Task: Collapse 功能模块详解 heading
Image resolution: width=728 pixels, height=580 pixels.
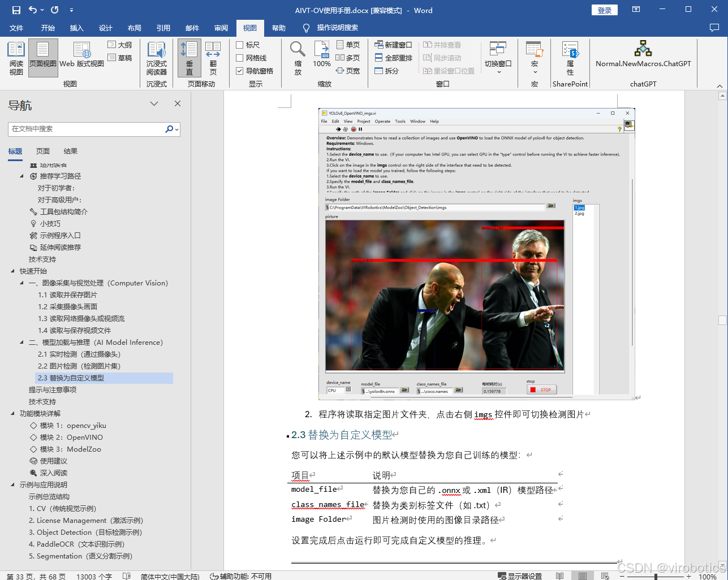Action: click(12, 414)
